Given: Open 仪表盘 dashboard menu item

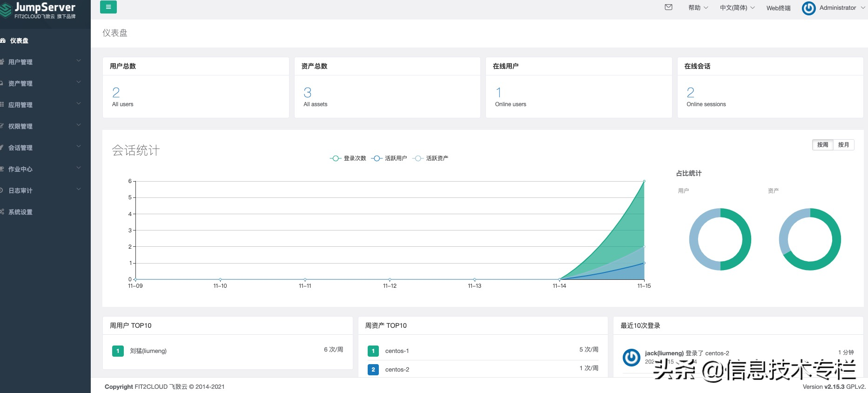Looking at the screenshot, I should [45, 41].
